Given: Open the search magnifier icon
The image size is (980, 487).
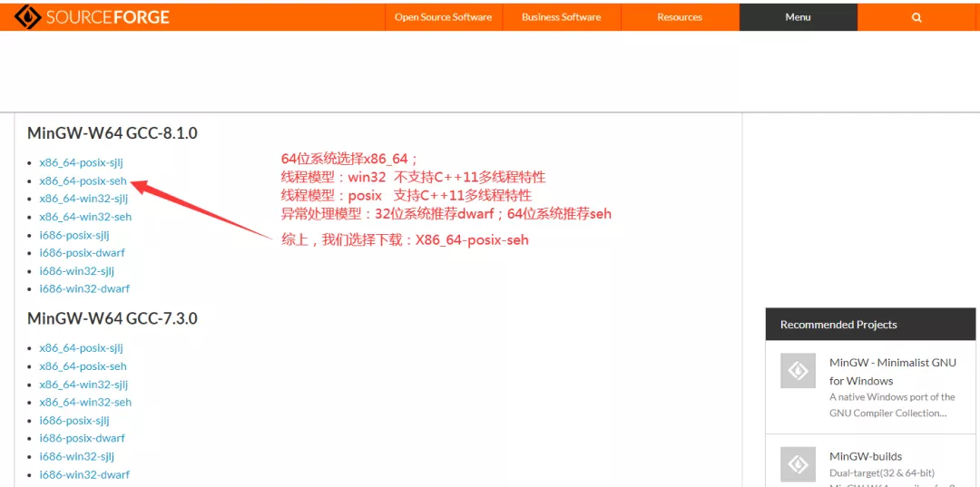Looking at the screenshot, I should 916,17.
